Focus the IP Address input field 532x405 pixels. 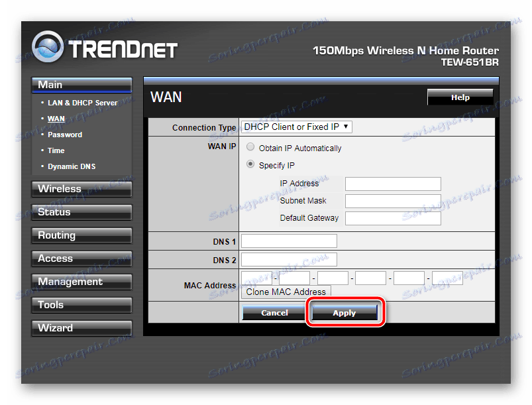[393, 184]
